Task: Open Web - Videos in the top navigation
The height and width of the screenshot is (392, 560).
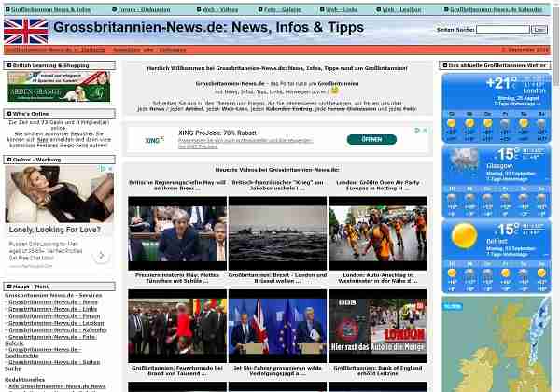Action: click(220, 9)
